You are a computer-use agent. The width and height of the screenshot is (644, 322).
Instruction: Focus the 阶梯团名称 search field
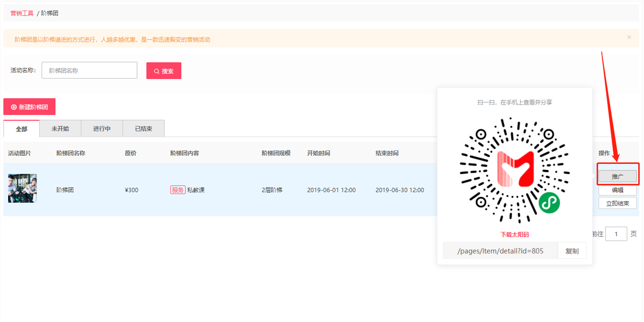pos(90,70)
